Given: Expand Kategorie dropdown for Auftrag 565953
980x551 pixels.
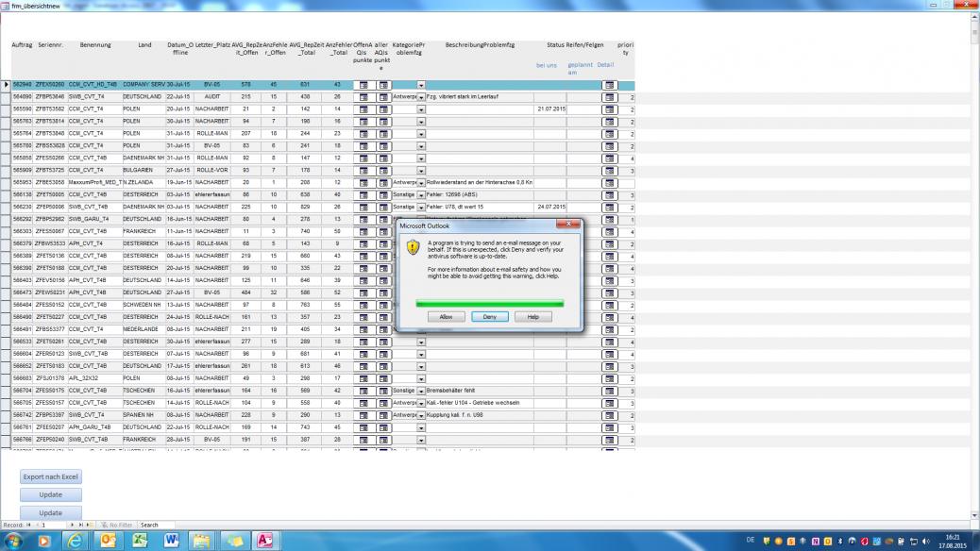Looking at the screenshot, I should pos(421,183).
